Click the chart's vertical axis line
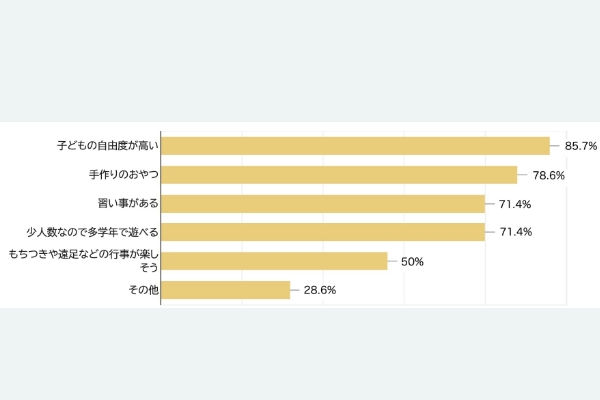 pyautogui.click(x=161, y=218)
